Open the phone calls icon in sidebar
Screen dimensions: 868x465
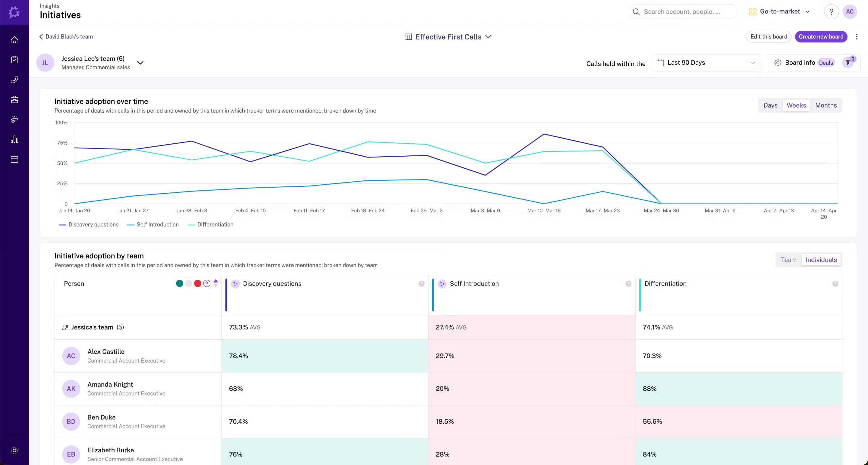pos(14,80)
